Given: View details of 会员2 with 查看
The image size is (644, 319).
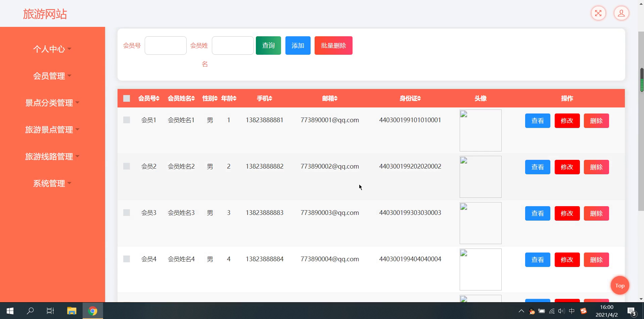Looking at the screenshot, I should (538, 167).
